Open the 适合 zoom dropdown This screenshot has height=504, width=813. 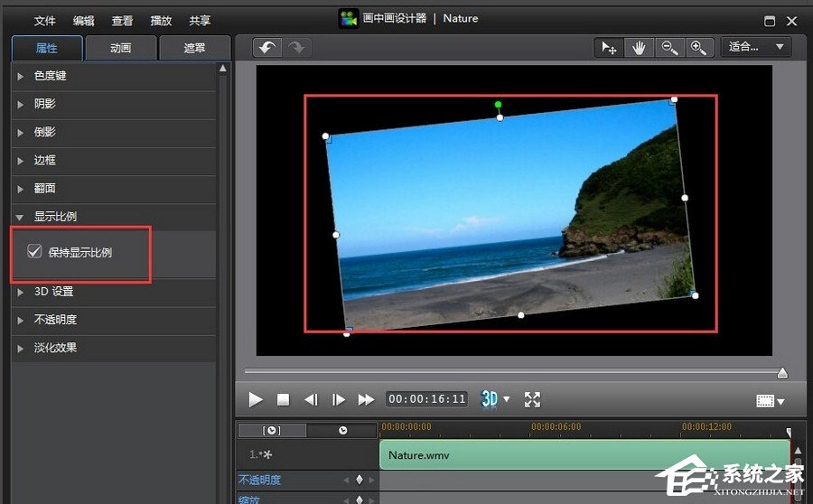click(755, 47)
